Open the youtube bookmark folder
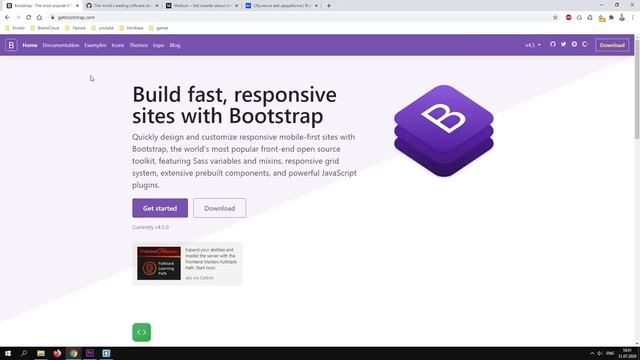640x360 pixels. pyautogui.click(x=102, y=28)
